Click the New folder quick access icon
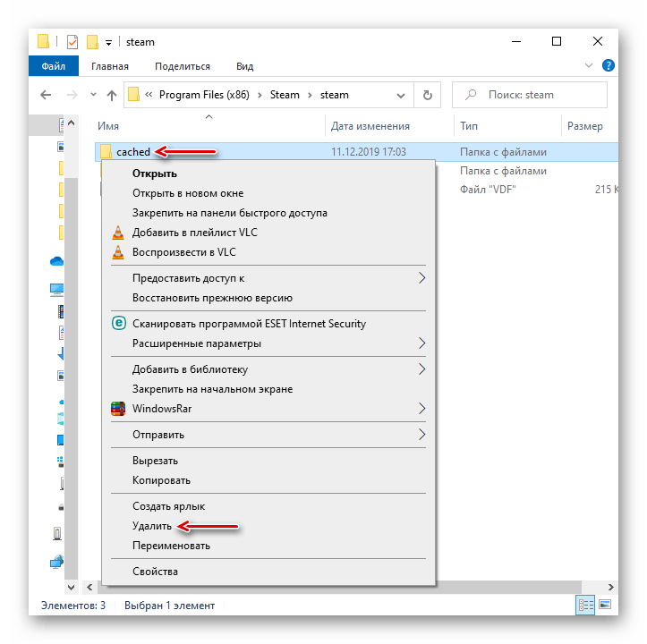This screenshot has height=644, width=647. click(x=92, y=42)
